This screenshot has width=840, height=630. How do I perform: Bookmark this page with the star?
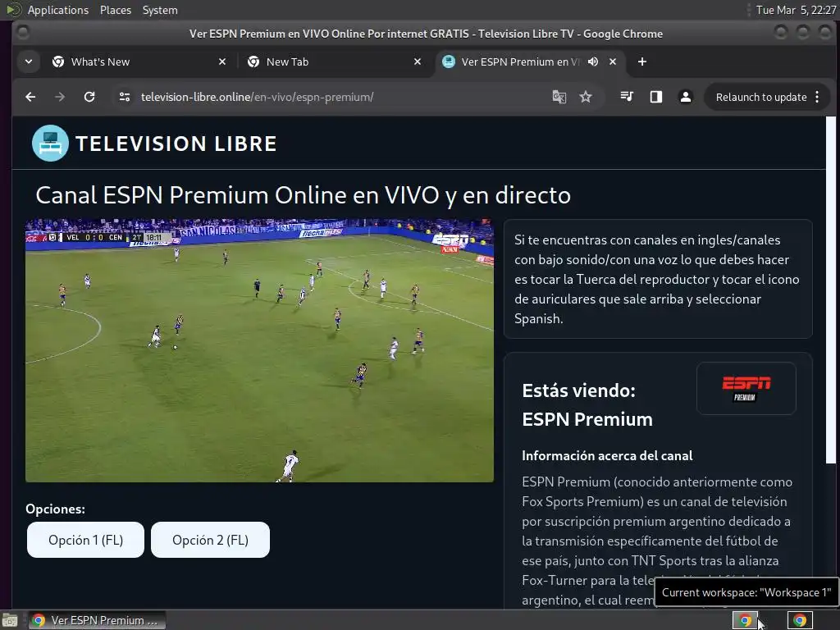(586, 97)
